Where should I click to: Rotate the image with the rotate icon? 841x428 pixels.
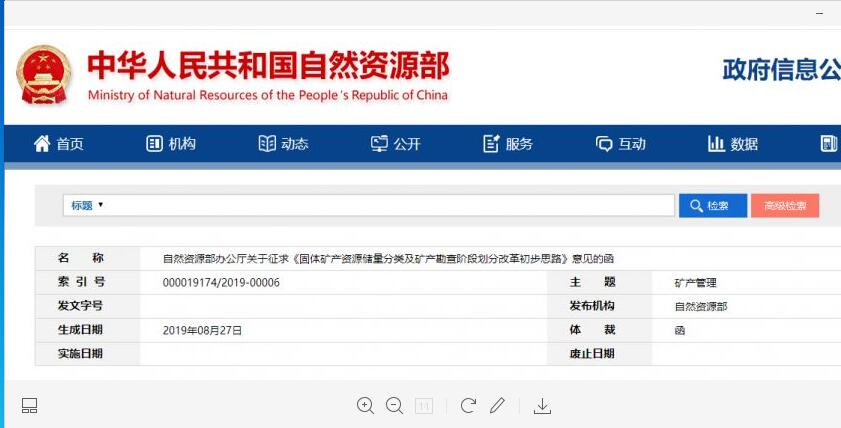468,406
